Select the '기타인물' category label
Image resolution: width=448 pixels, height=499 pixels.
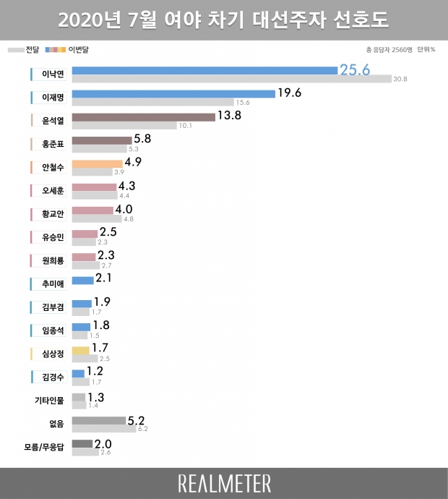(x=49, y=401)
